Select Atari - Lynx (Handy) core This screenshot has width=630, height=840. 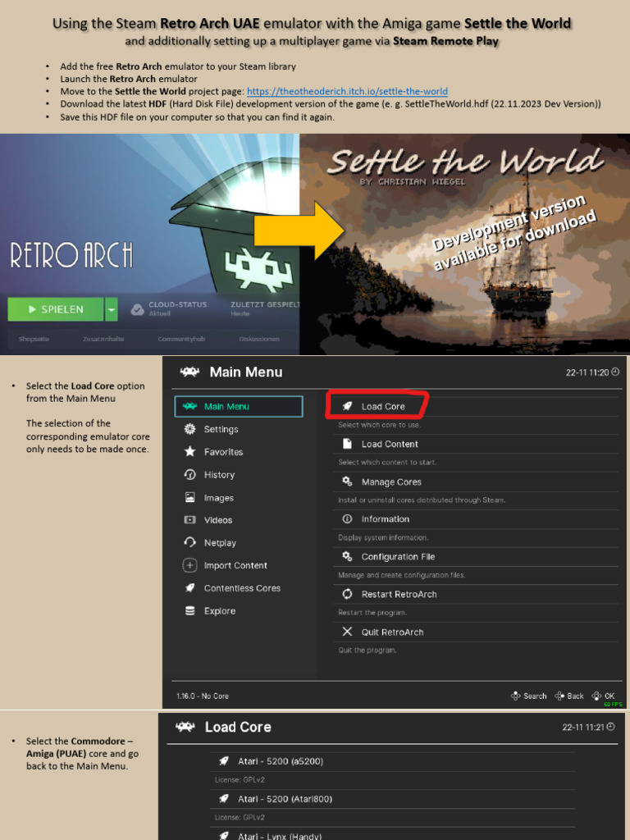[x=395, y=834]
